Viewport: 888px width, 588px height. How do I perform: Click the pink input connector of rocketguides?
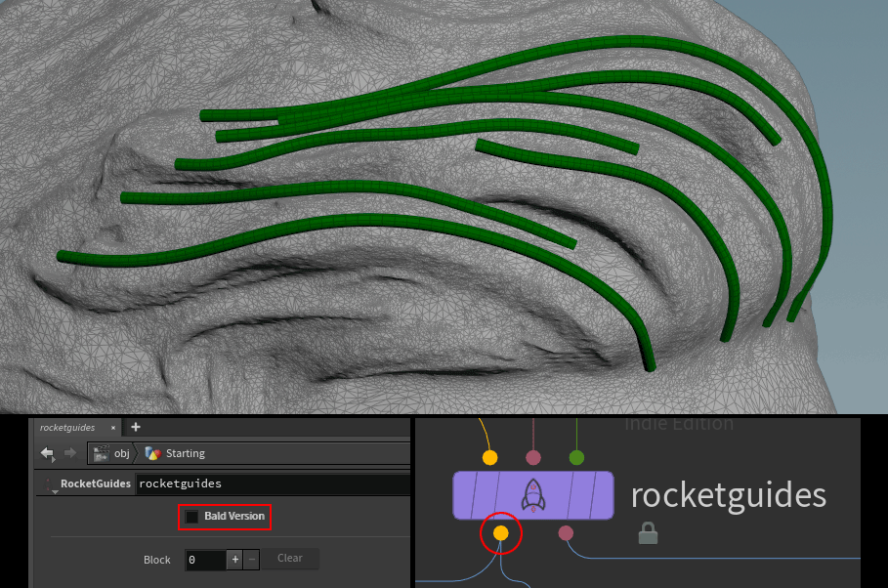click(533, 457)
